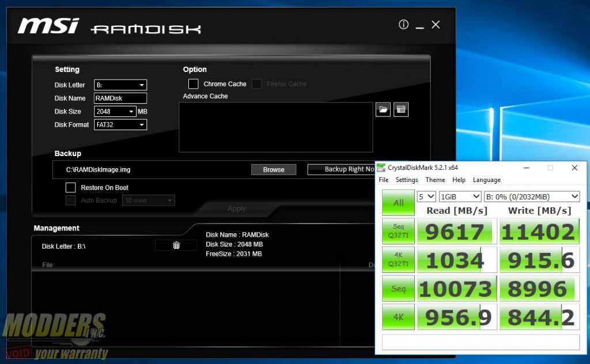Delete RAM disk B:\ with trash icon

(176, 245)
